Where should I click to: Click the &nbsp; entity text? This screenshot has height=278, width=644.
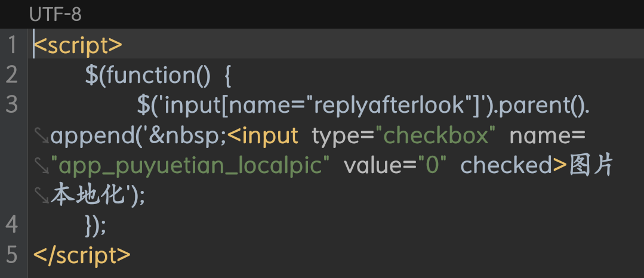[x=187, y=135]
